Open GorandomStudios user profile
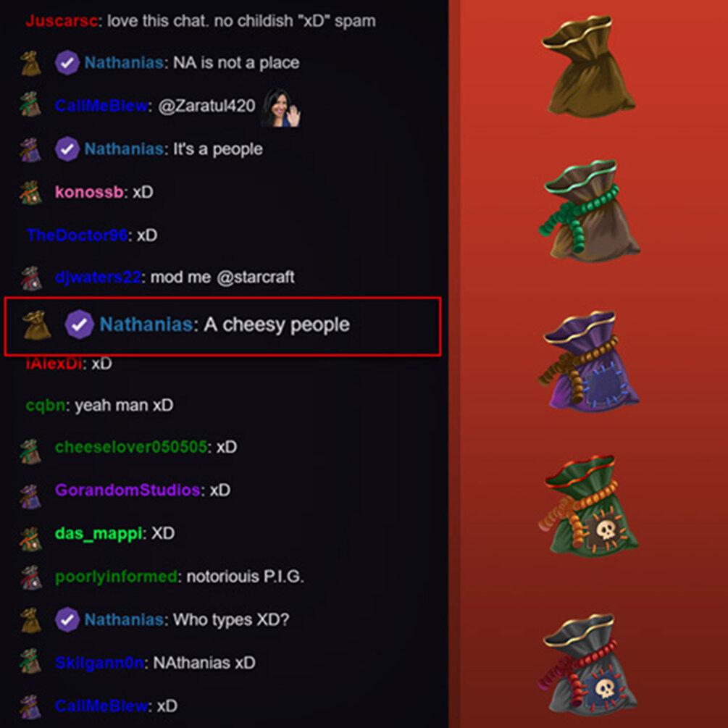The height and width of the screenshot is (728, 728). click(x=127, y=490)
